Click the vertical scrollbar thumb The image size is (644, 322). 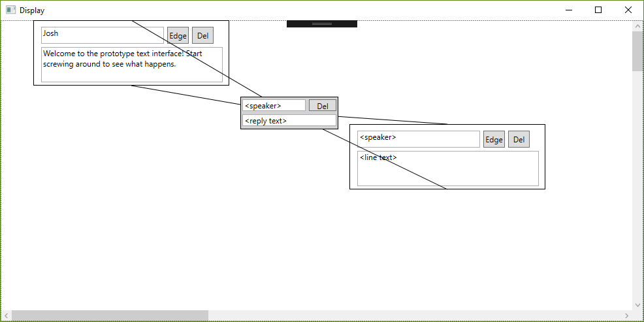tap(637, 51)
